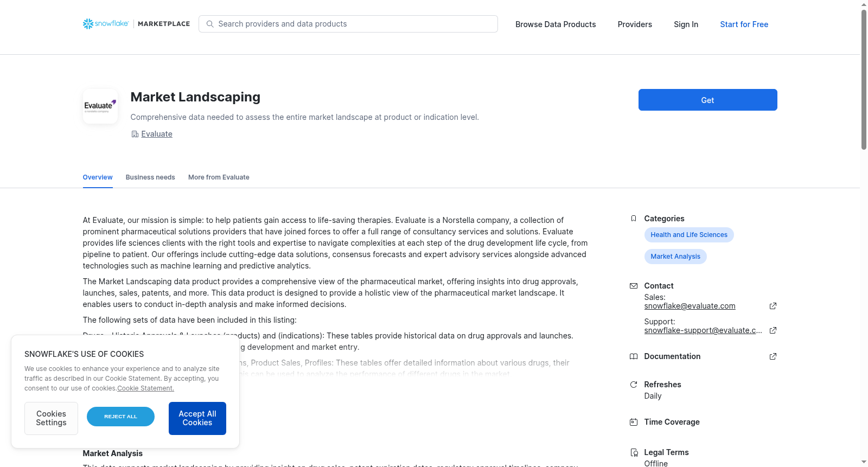The height and width of the screenshot is (467, 868).
Task: Open the Evaluate provider logo thumbnail
Action: coord(100,106)
